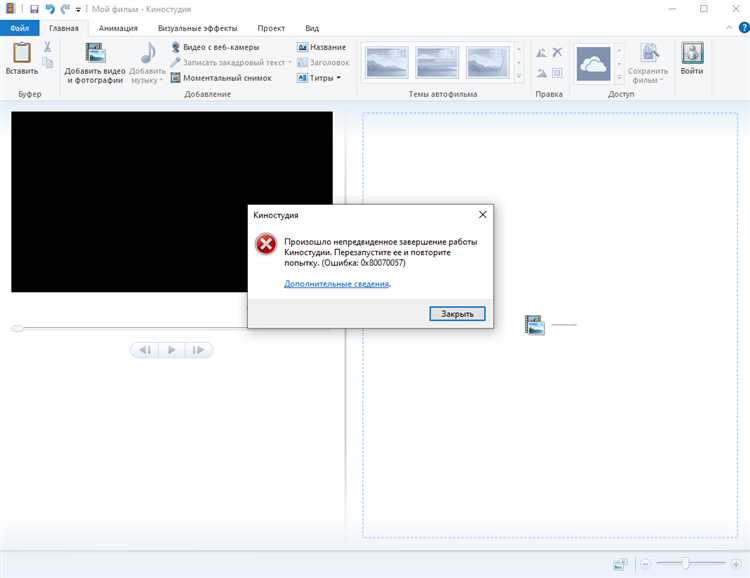Click the themes gallery down arrow

518,63
